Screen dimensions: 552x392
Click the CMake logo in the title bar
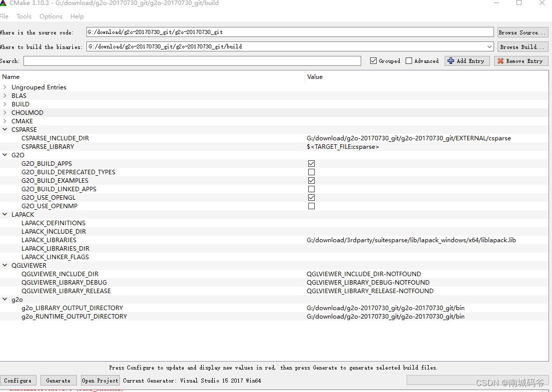tap(3, 3)
